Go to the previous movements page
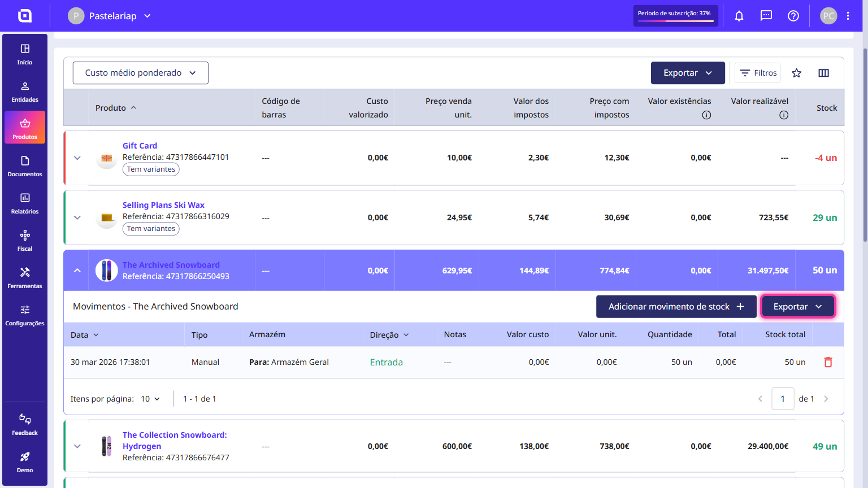This screenshot has height=488, width=868. 761,399
